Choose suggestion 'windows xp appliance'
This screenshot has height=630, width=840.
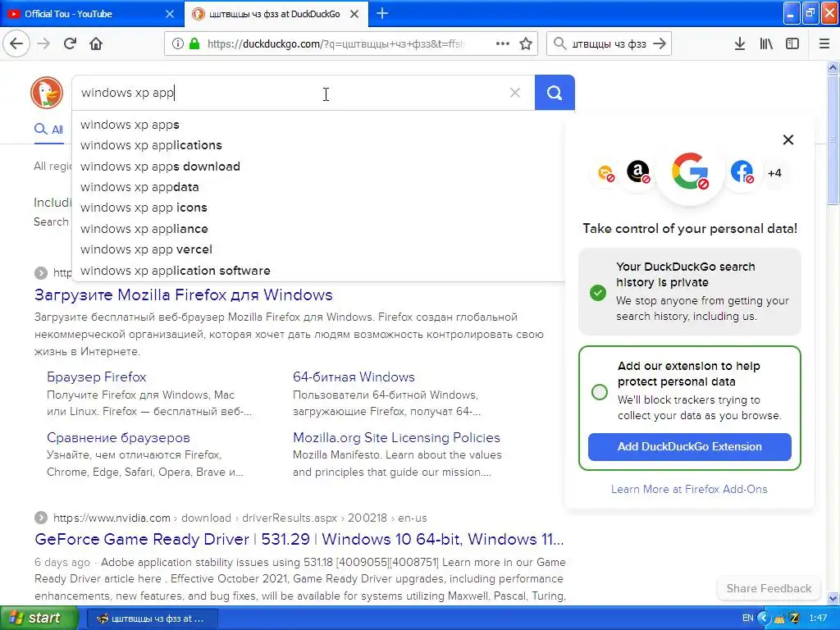tap(318, 229)
